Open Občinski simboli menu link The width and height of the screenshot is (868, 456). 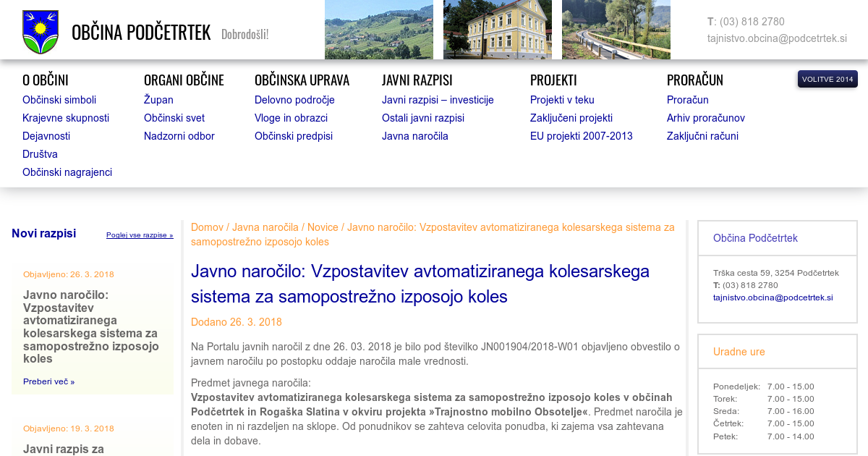[59, 100]
